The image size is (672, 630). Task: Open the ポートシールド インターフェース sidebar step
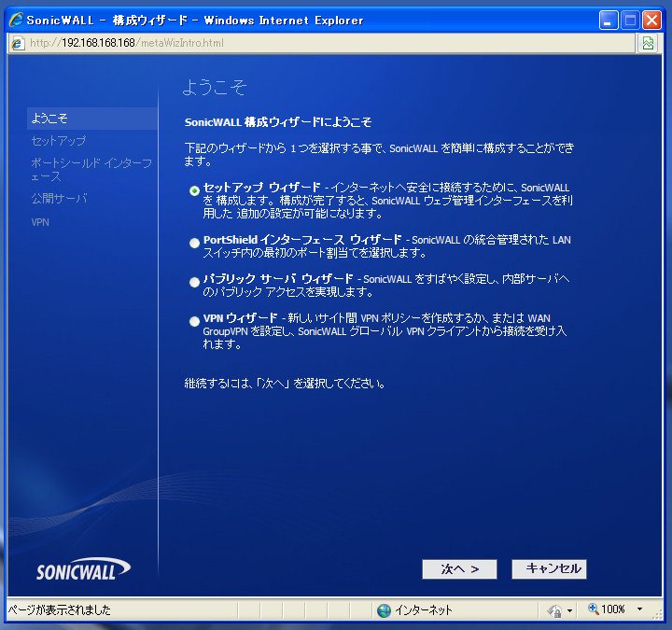(91, 170)
